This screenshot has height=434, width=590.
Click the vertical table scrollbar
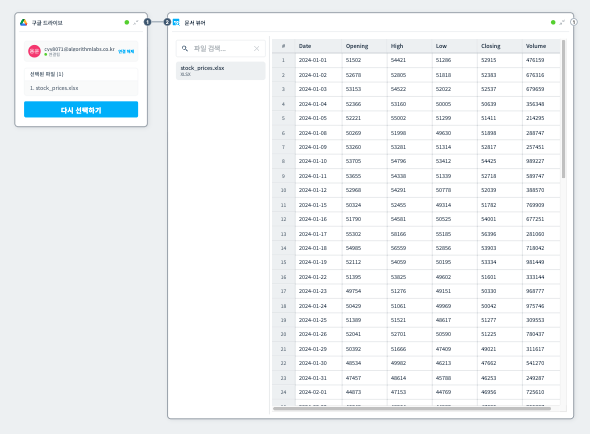[563, 109]
